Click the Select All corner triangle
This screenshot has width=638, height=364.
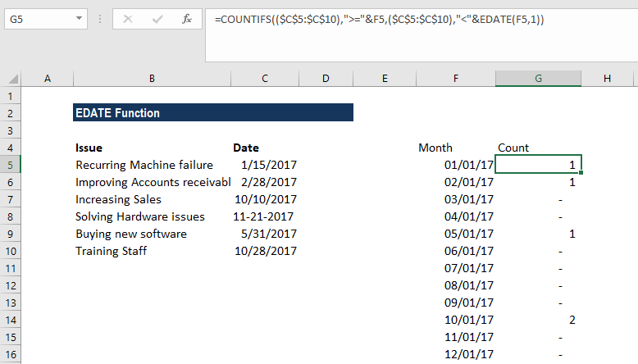tap(14, 79)
